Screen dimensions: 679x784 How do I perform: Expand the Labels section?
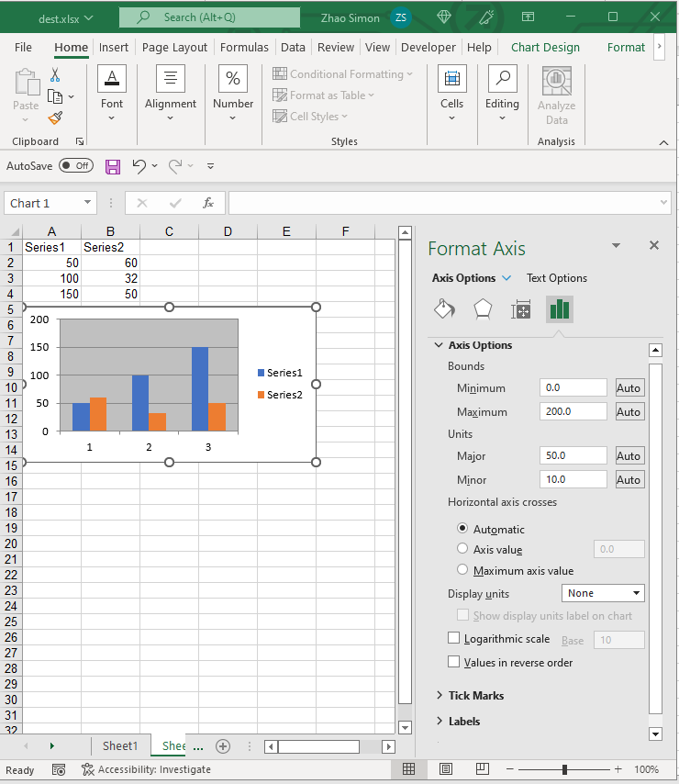464,722
